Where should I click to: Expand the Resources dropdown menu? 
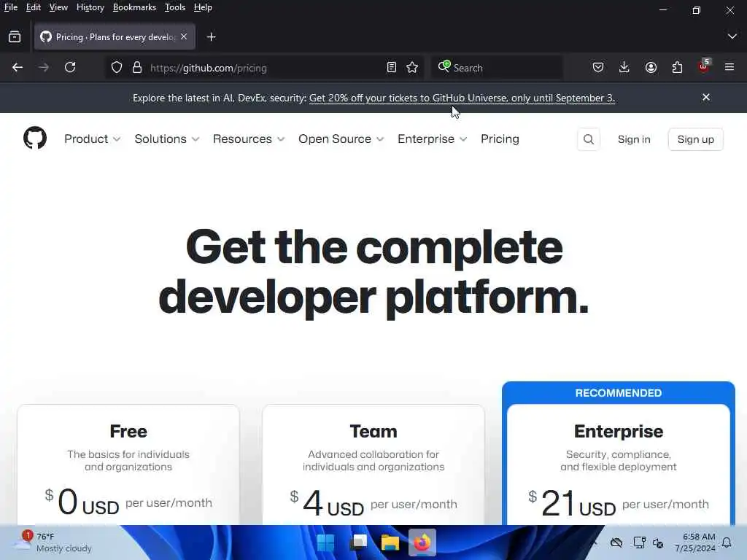coord(249,139)
